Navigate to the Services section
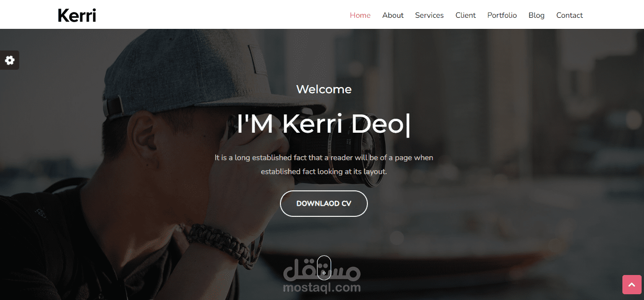644x300 pixels. (x=429, y=15)
